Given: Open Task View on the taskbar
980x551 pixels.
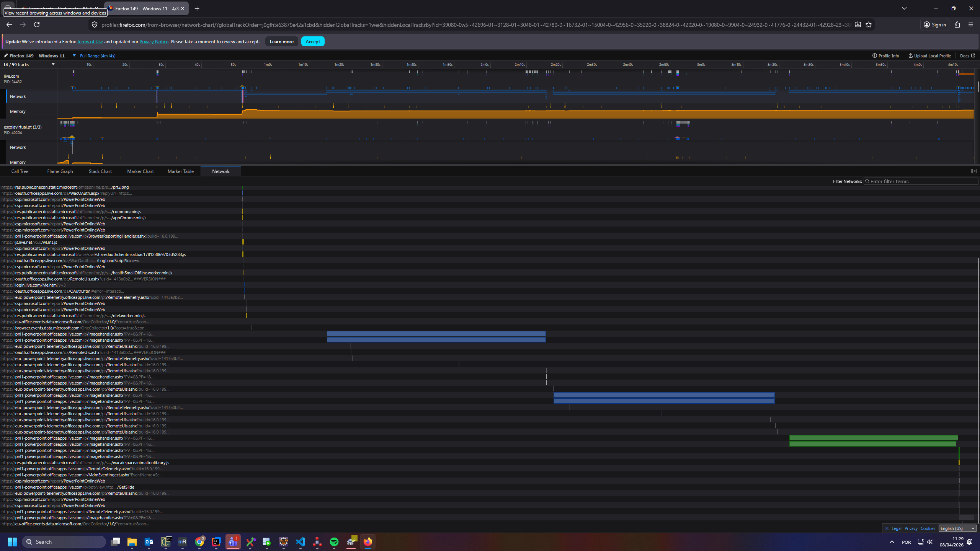Looking at the screenshot, I should [x=115, y=542].
